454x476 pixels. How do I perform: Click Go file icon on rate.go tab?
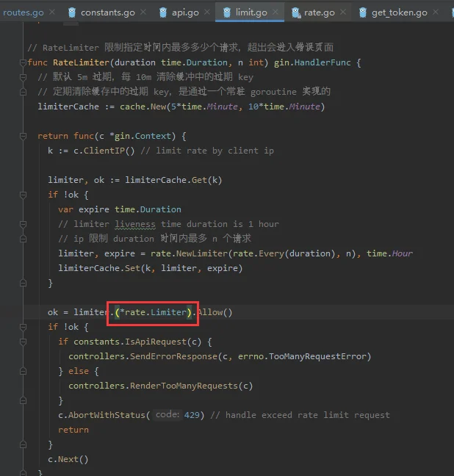click(296, 12)
